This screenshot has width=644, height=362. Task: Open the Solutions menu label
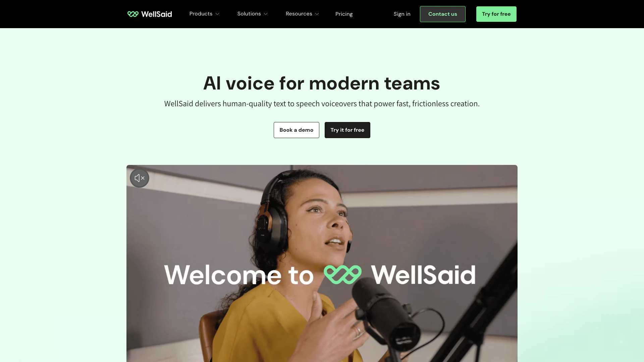249,14
